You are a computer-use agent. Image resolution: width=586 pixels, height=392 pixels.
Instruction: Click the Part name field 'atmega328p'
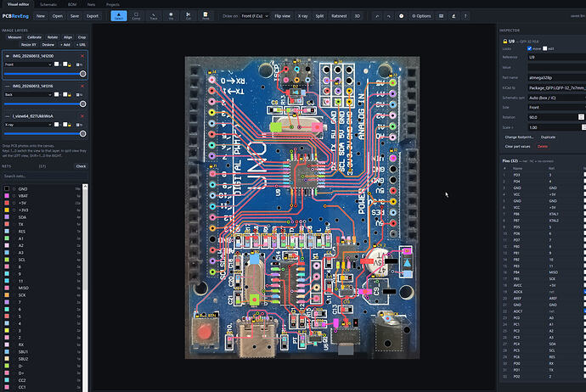coord(557,78)
